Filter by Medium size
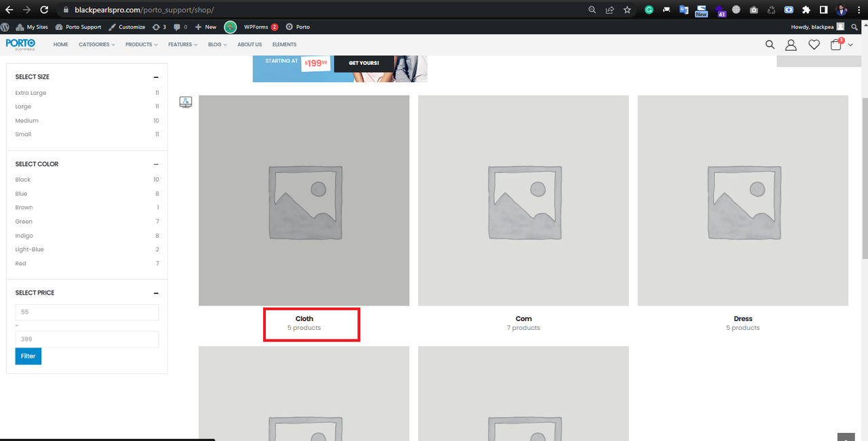The height and width of the screenshot is (441, 868). point(27,121)
